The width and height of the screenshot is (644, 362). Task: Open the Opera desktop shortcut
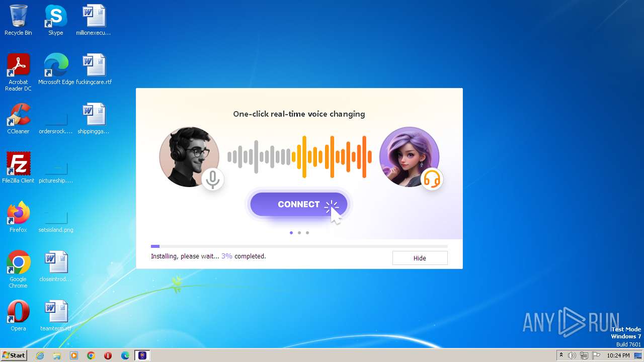point(18,316)
